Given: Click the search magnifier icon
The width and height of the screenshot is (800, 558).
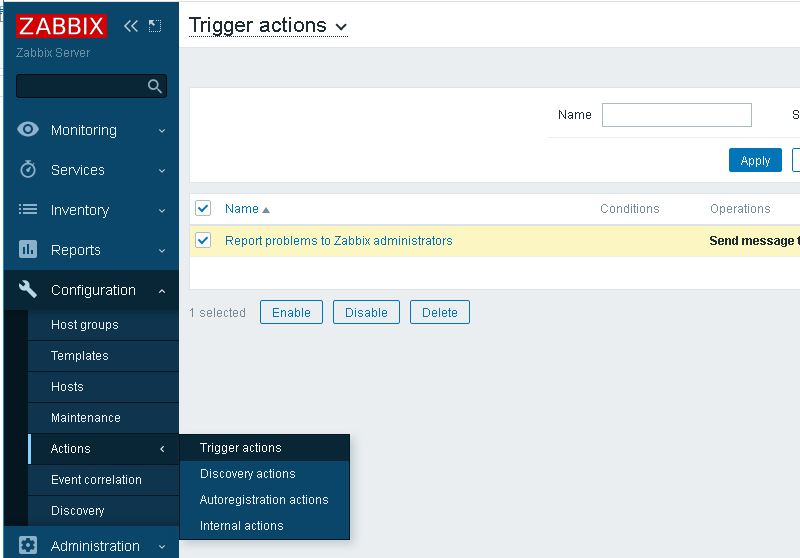Looking at the screenshot, I should (x=155, y=86).
